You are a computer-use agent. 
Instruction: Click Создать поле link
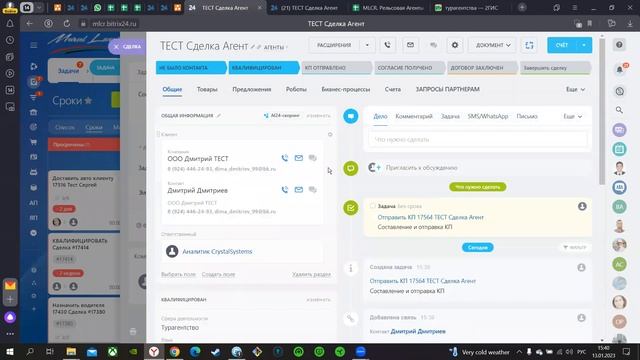click(218, 274)
